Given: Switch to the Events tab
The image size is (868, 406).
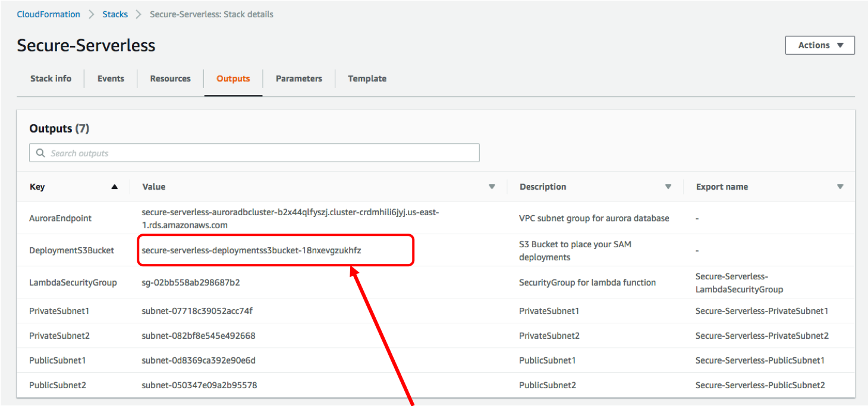Looking at the screenshot, I should coord(111,78).
